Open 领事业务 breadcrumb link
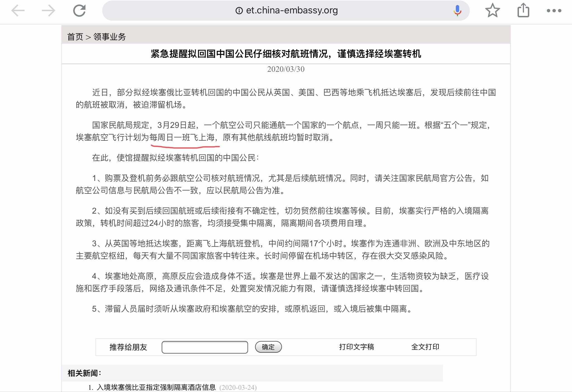Screen dimensions: 572x392 coord(109,37)
